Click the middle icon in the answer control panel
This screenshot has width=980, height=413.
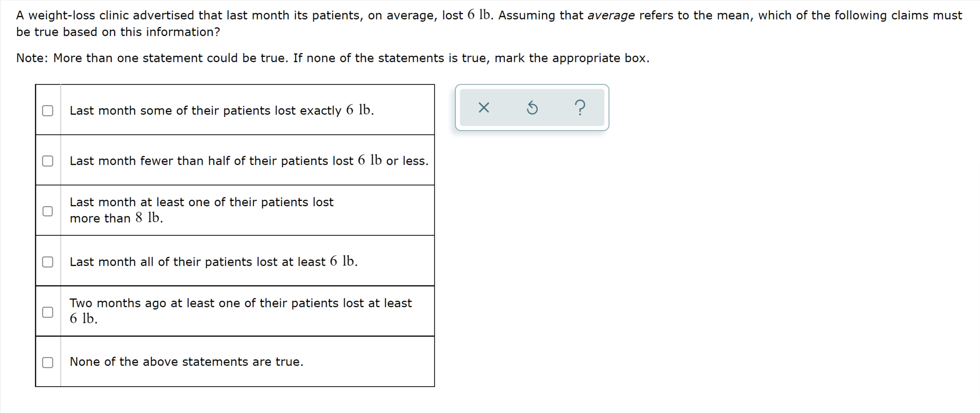coord(532,108)
